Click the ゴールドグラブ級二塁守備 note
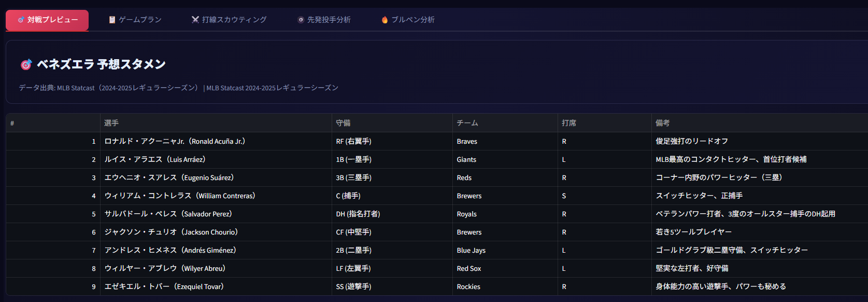Viewport: 868px width, 302px height. click(760, 250)
